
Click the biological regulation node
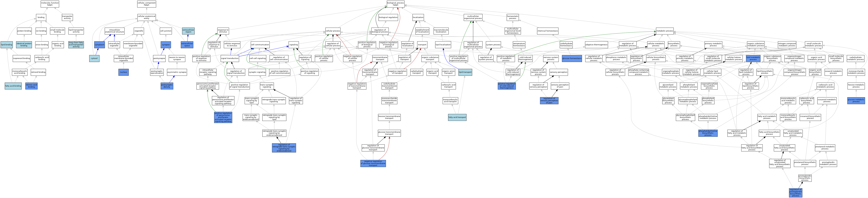coord(388,17)
